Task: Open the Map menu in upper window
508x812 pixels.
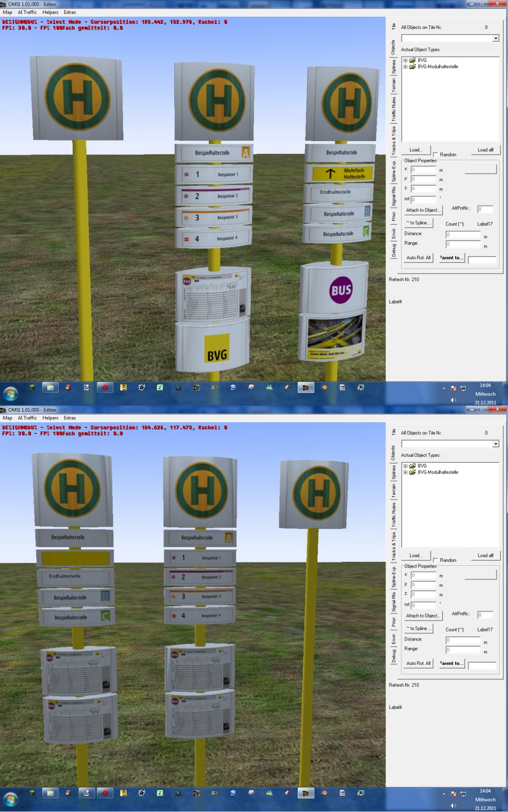Action: (x=8, y=12)
